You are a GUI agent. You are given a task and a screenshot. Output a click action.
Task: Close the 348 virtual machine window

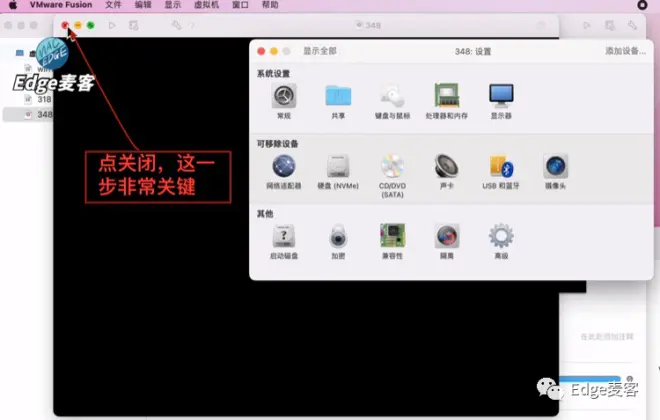point(65,25)
